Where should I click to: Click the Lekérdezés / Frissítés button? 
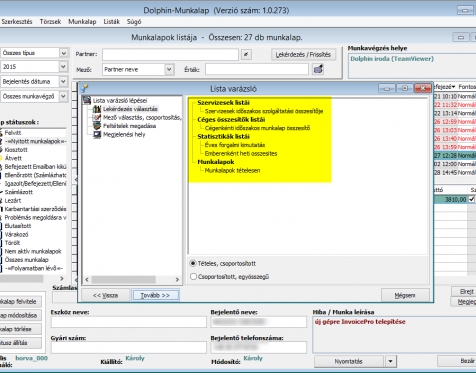pos(303,54)
